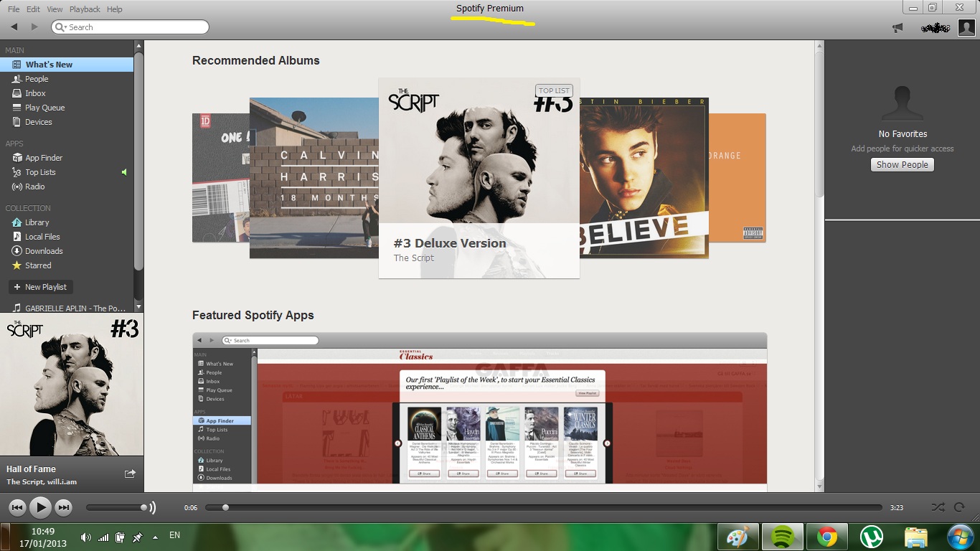Toggle repeat mode

click(959, 507)
